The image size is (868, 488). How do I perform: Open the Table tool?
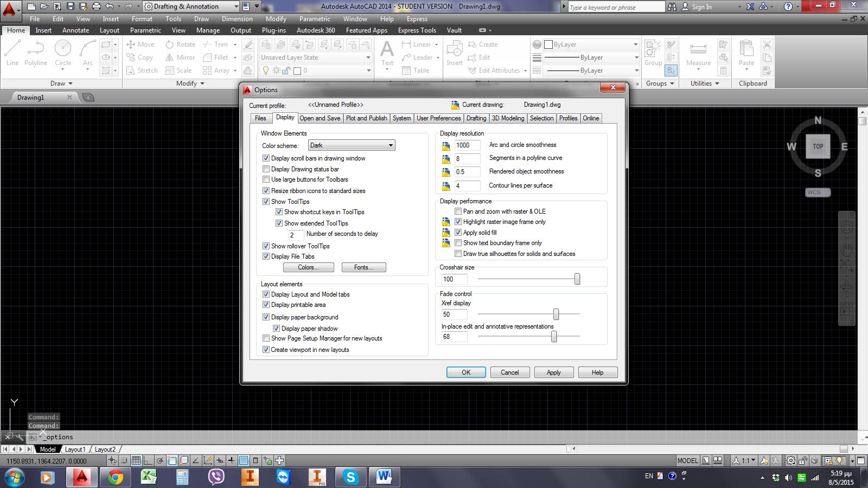tap(416, 70)
